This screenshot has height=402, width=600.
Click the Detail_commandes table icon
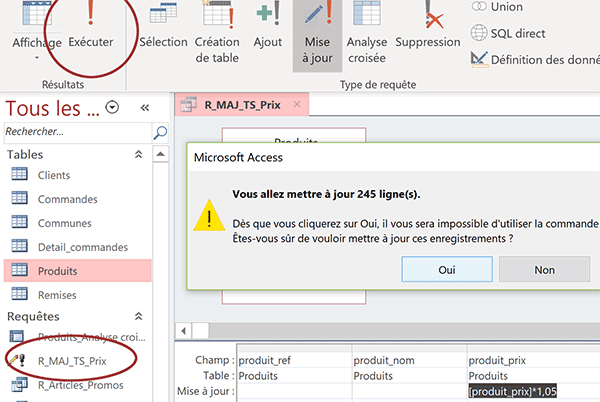pos(20,246)
